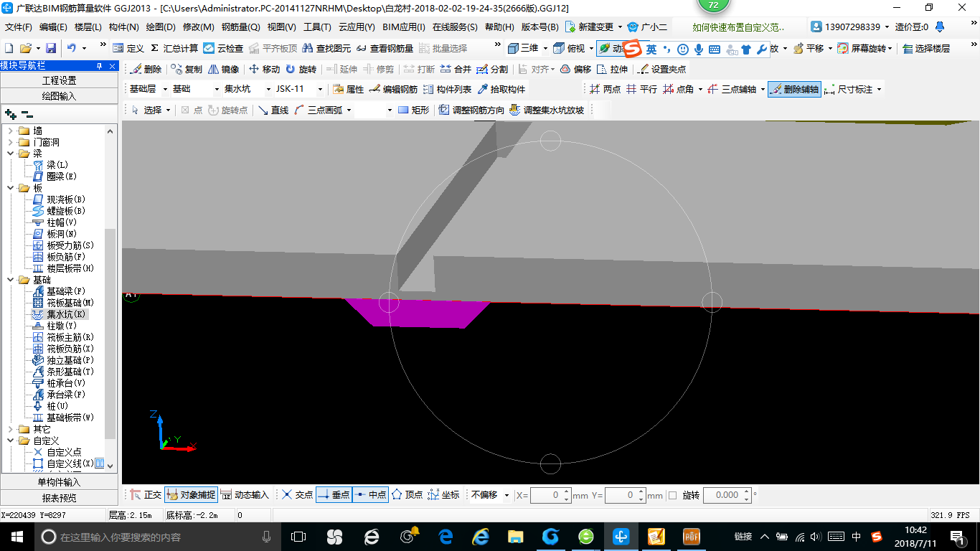This screenshot has height=551, width=980.
Task: Select 平行 auxiliary axis tool
Action: (642, 90)
